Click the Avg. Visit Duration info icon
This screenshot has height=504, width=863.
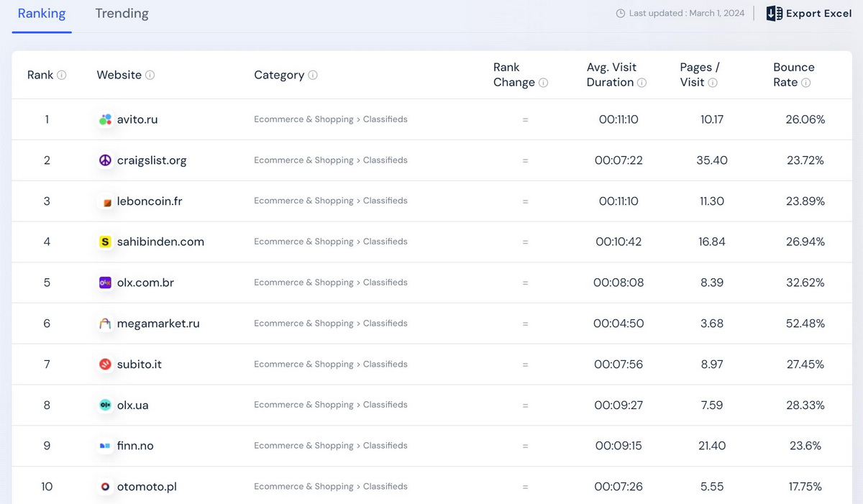[x=641, y=83]
